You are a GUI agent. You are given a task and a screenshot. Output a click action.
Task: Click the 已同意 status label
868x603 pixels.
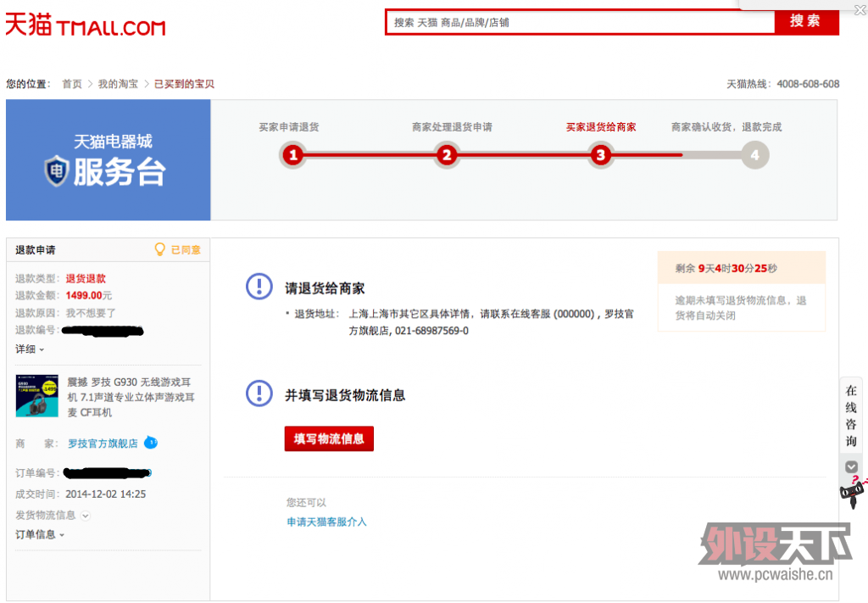186,249
